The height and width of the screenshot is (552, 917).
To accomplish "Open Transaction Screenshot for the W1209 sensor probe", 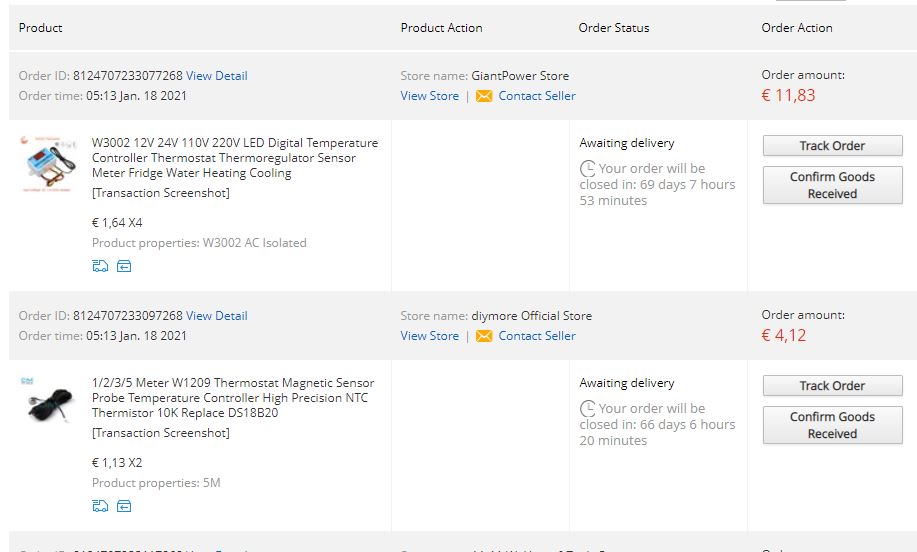I will 161,433.
